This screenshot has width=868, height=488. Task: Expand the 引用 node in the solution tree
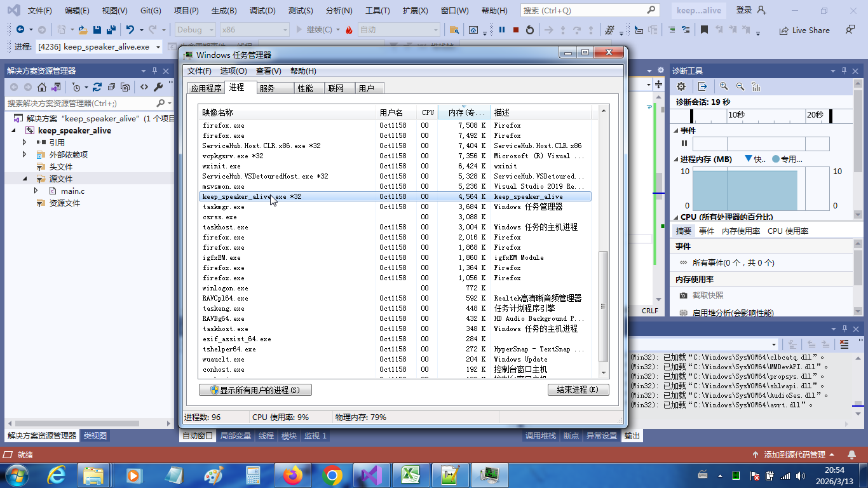pos(25,143)
